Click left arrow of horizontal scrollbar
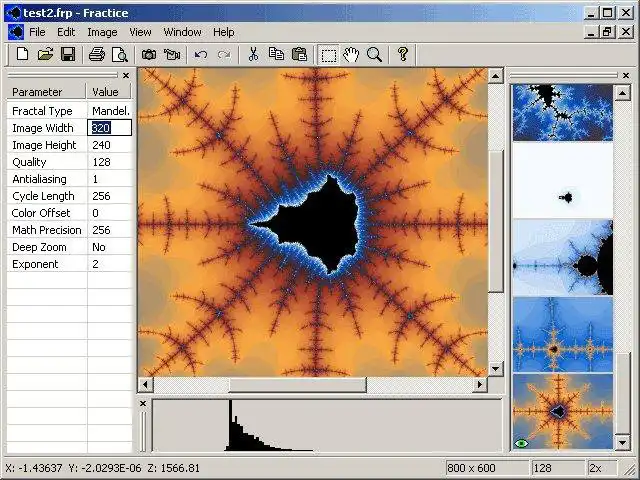640x480 pixels. coord(146,384)
